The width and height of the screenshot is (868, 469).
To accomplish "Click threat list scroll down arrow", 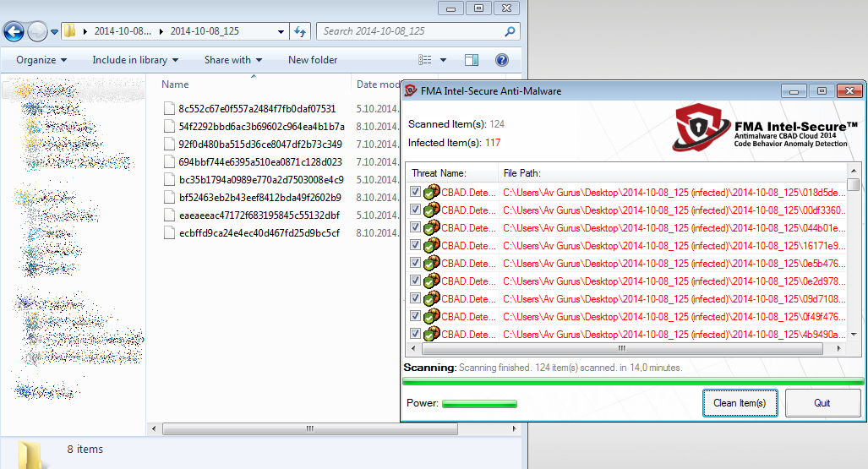I will tap(854, 334).
